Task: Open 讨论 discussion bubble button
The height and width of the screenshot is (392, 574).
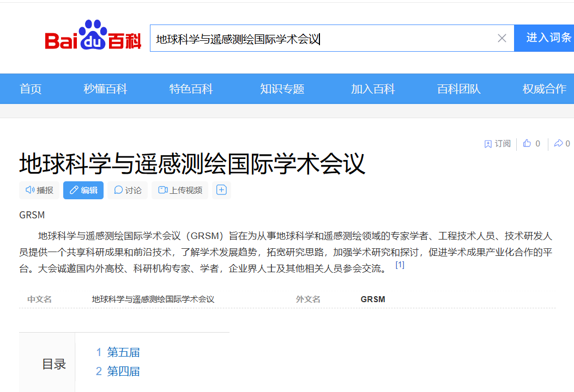Action: 128,190
